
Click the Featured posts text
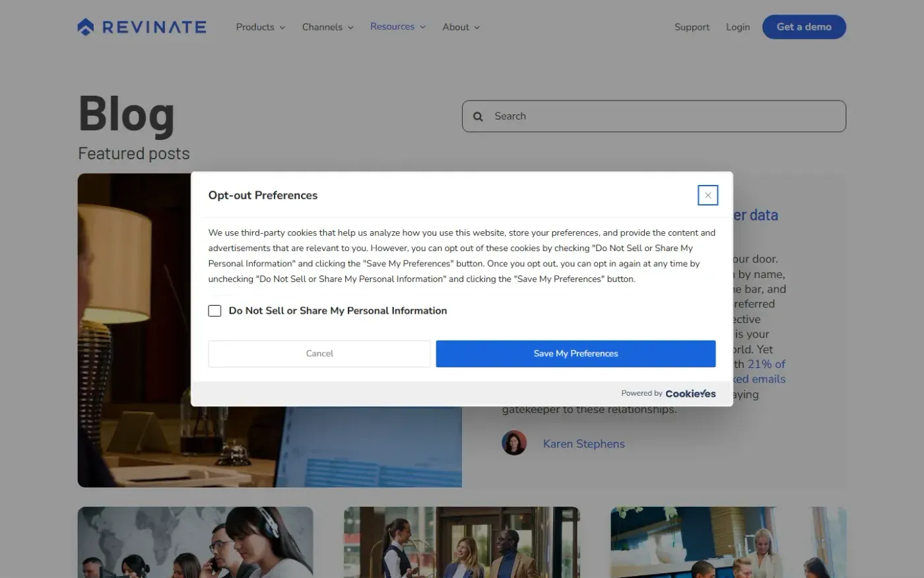(x=134, y=153)
